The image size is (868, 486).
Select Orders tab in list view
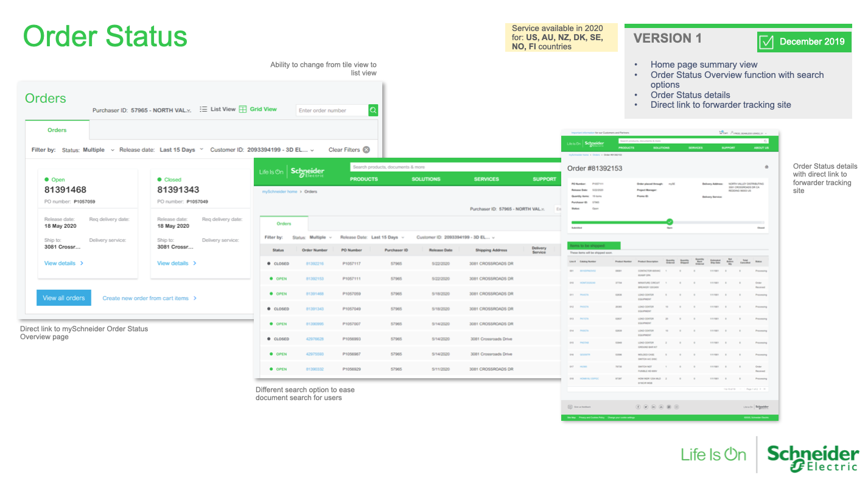(x=284, y=224)
